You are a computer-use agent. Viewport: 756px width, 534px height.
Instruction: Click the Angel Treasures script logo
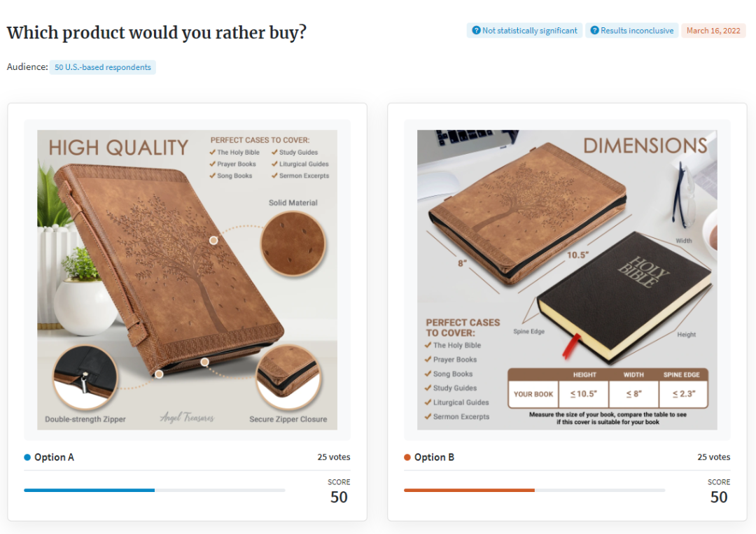pyautogui.click(x=187, y=417)
